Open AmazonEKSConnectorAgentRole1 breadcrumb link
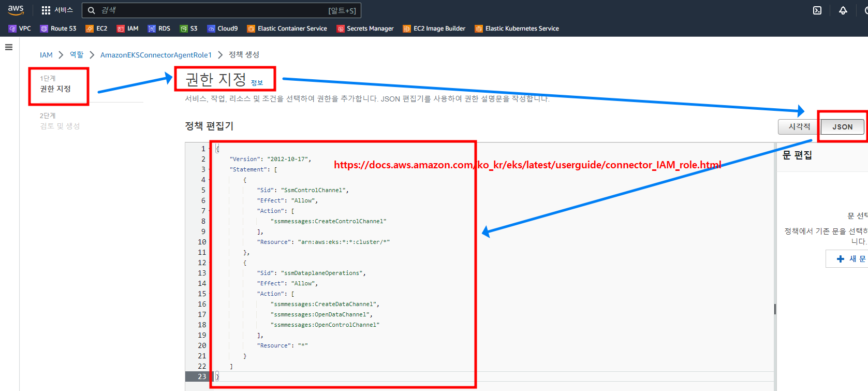The image size is (868, 391). [156, 55]
